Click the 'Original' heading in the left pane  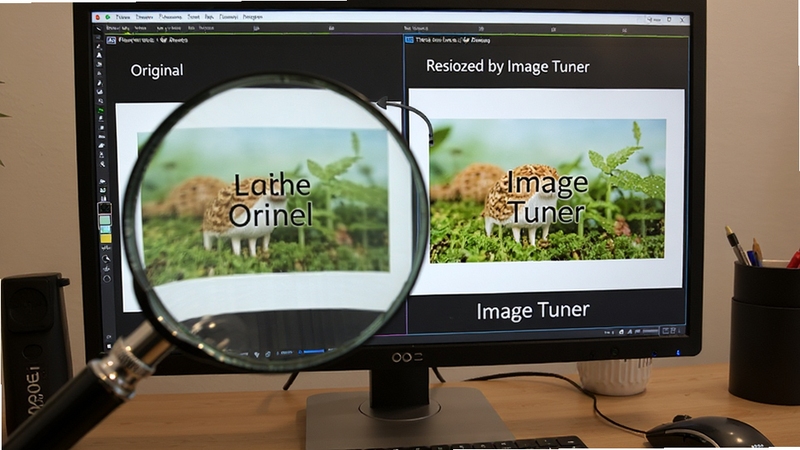tap(157, 70)
